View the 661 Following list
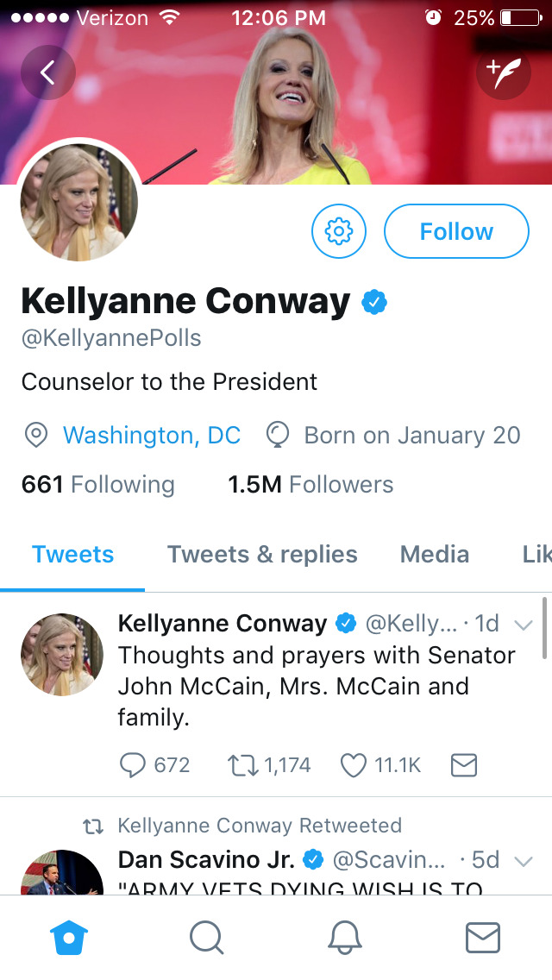Image resolution: width=552 pixels, height=980 pixels. [x=97, y=485]
